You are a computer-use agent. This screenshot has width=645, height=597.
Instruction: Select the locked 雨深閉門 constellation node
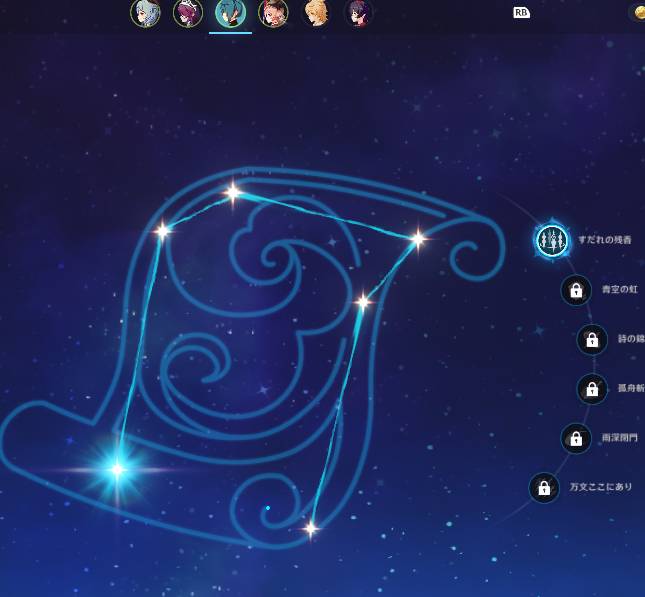(x=576, y=438)
